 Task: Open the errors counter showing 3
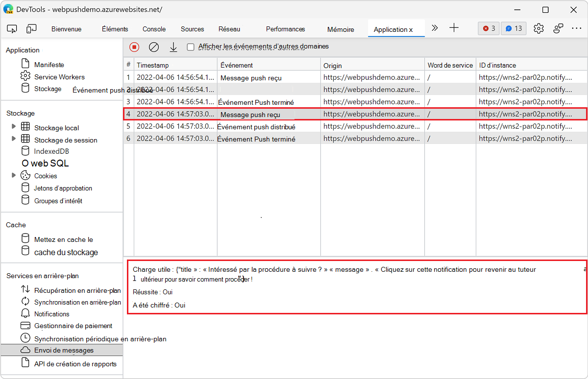click(x=489, y=28)
